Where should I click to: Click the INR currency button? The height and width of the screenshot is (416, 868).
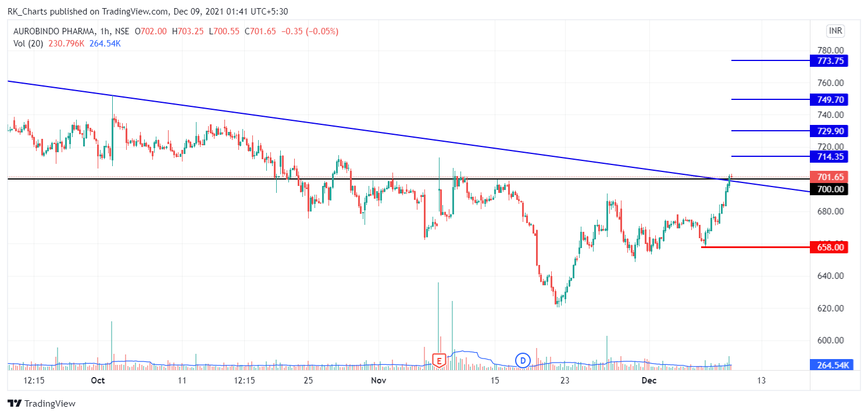click(834, 30)
